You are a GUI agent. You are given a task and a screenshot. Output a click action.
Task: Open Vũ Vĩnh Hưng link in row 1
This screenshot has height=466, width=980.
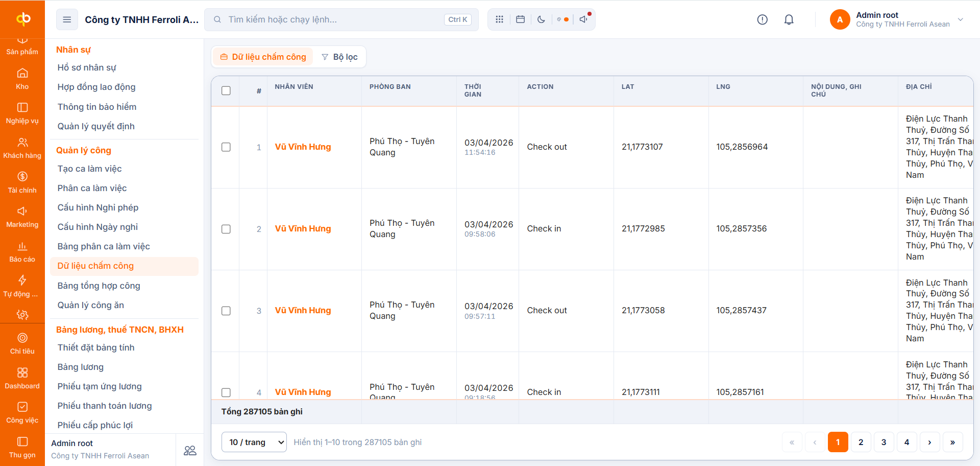[303, 147]
